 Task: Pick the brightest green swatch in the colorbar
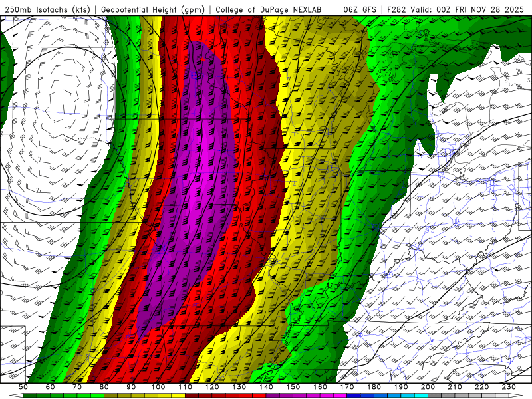pos(97,396)
